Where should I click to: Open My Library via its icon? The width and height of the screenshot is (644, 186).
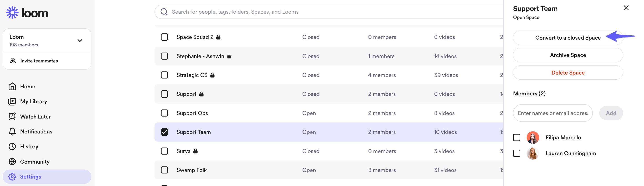[x=12, y=102]
